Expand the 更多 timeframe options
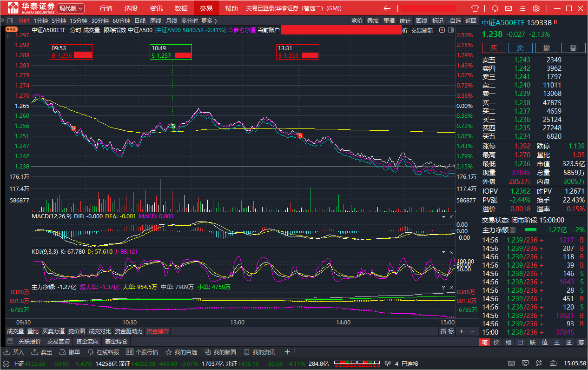Viewport: 588px width, 370px height. pyautogui.click(x=209, y=20)
